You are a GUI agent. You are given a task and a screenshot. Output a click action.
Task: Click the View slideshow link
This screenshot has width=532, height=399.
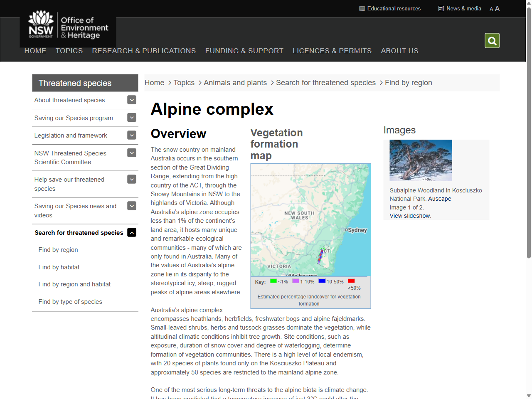(409, 216)
